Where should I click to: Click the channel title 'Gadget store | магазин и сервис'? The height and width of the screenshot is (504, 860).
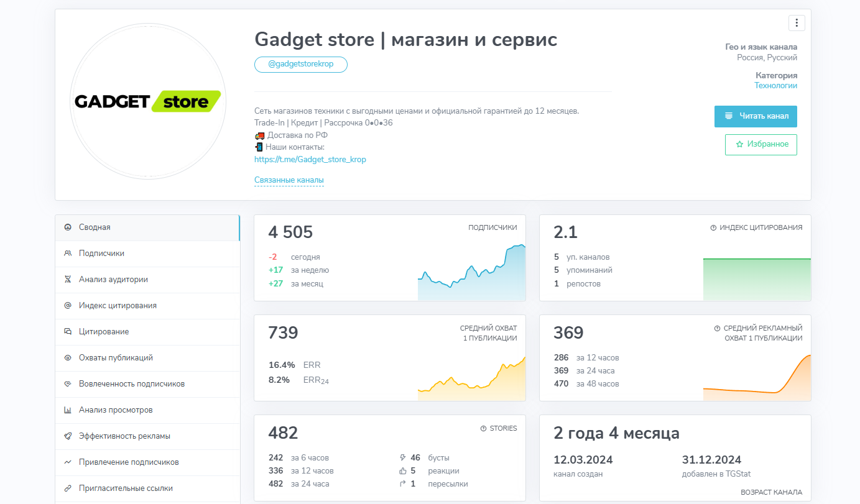tap(406, 40)
